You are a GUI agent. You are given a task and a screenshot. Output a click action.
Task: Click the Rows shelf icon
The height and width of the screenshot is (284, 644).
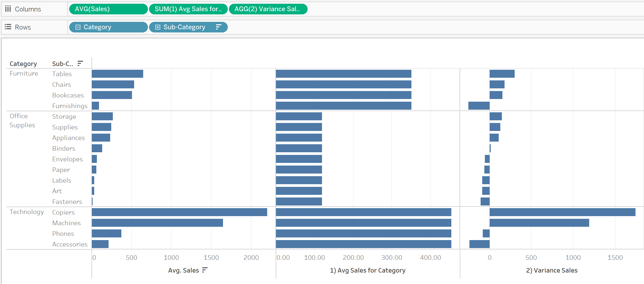click(x=8, y=27)
